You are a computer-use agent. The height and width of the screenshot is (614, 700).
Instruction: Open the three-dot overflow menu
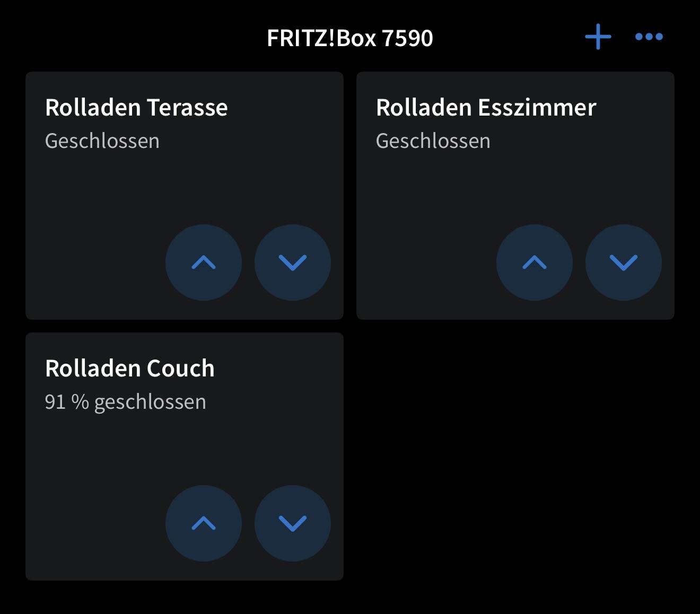(x=649, y=37)
